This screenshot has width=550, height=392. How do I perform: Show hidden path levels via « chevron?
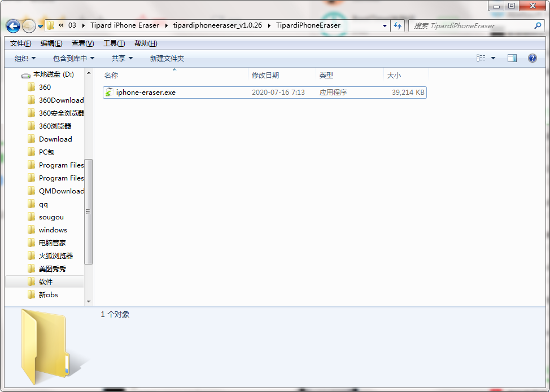tap(61, 25)
